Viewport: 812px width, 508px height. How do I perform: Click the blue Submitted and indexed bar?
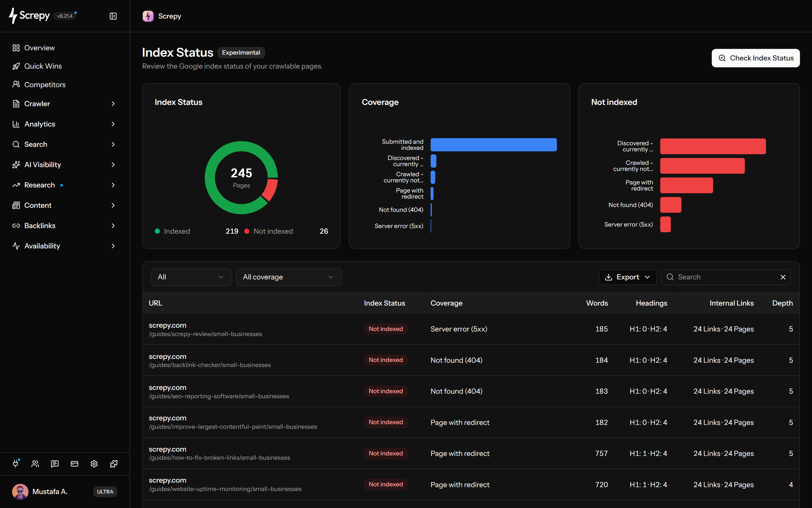[x=494, y=145]
